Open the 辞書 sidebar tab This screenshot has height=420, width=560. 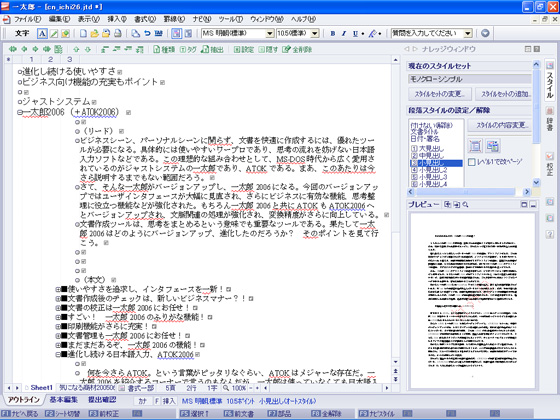point(550,120)
